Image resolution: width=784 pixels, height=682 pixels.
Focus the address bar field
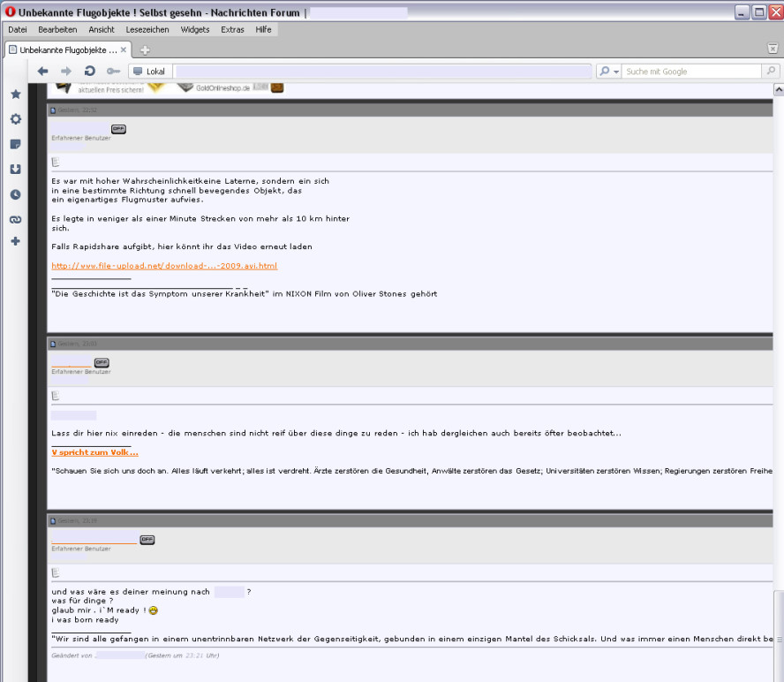click(383, 72)
